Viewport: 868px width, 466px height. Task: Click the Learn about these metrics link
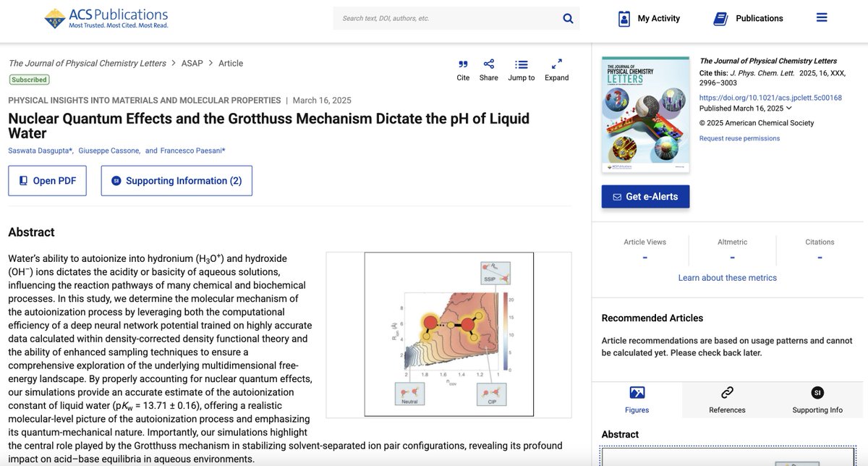pos(728,277)
